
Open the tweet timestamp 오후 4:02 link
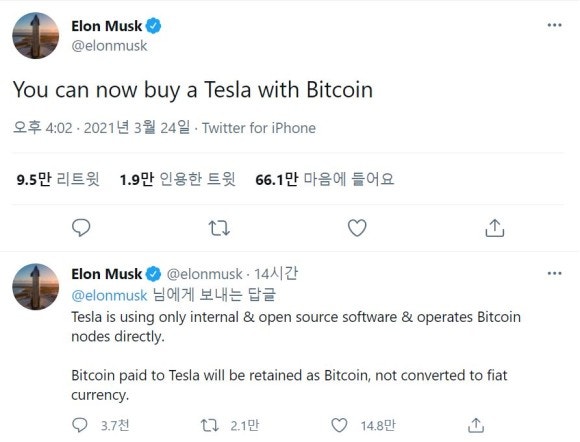101,128
